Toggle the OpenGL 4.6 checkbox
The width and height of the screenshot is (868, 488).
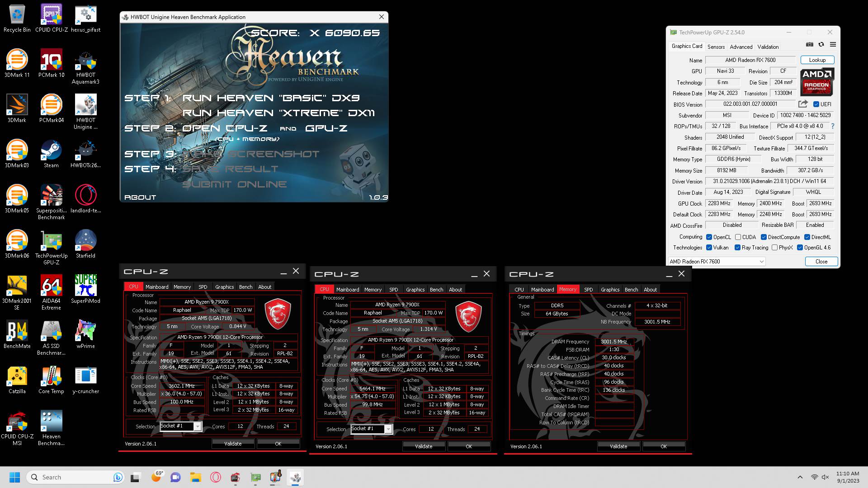click(800, 248)
